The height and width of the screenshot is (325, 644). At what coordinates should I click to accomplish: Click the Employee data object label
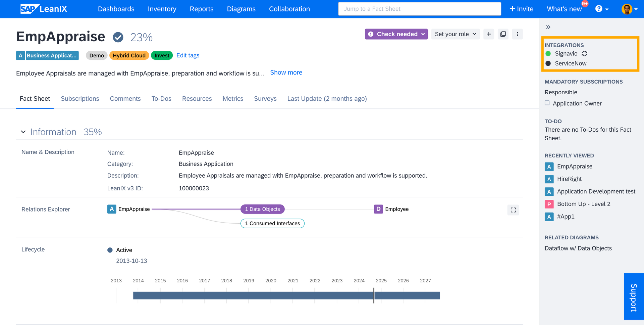coord(397,209)
